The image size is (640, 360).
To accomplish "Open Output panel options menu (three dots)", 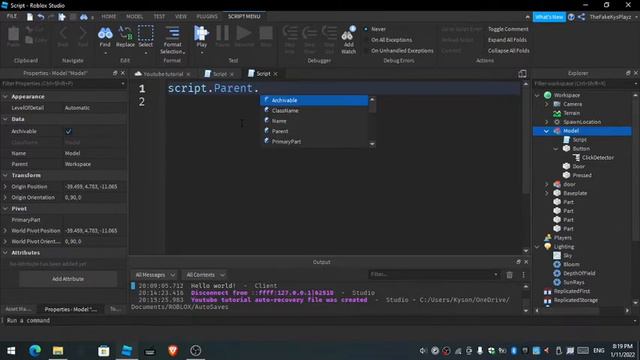I will (523, 275).
